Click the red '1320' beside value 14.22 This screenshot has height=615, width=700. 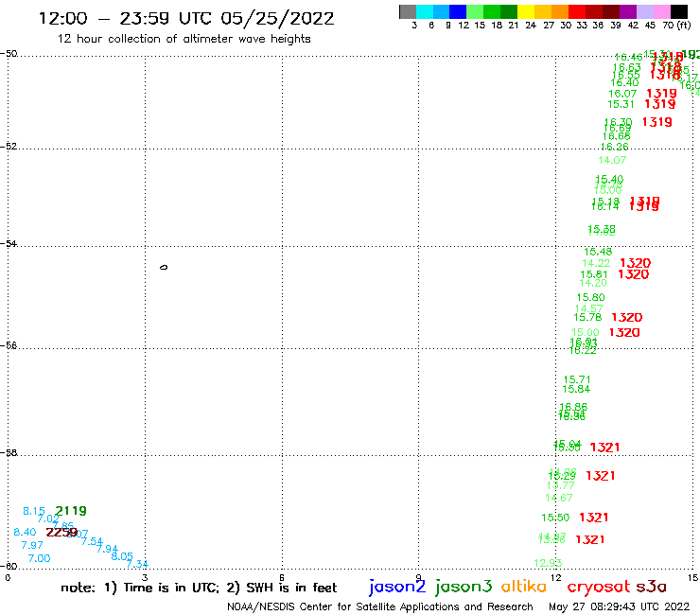point(636,263)
